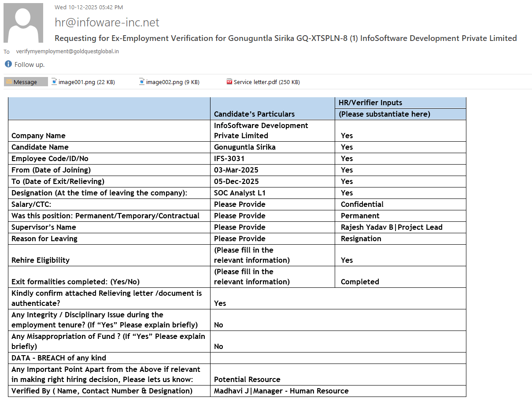Click the Potential Resource remark cell
532x404 pixels.
pyautogui.click(x=247, y=379)
